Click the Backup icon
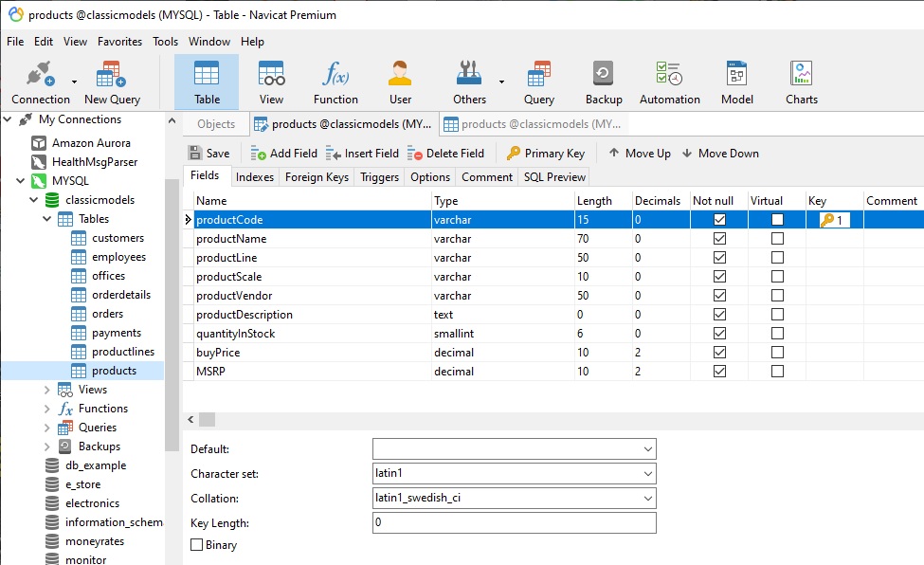 pyautogui.click(x=604, y=81)
